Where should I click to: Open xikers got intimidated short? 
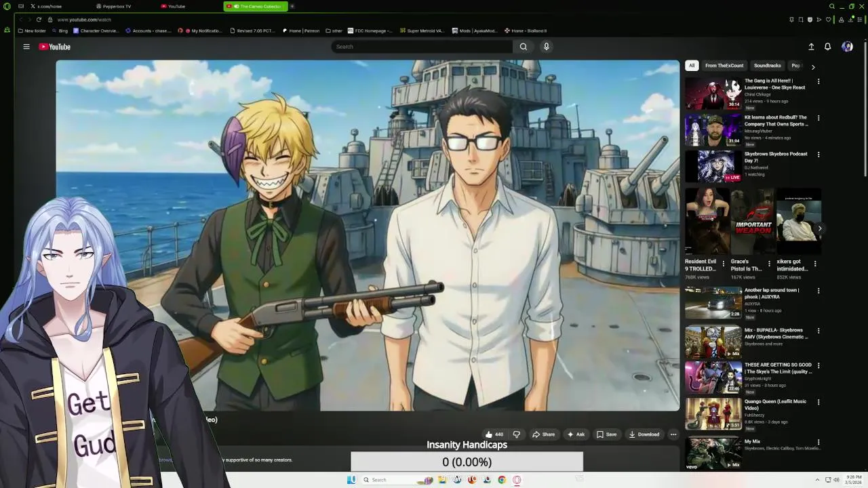799,222
